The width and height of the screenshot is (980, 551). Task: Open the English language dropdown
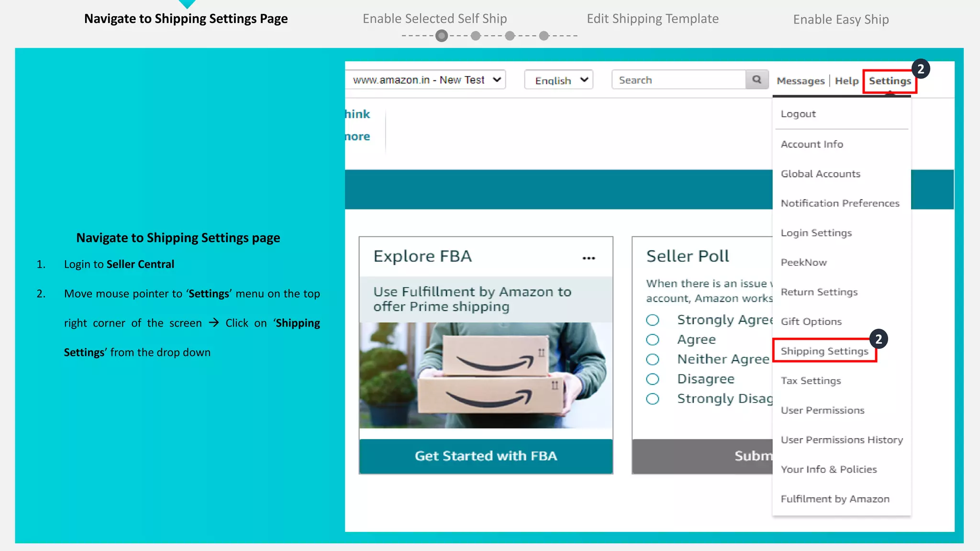(x=558, y=80)
